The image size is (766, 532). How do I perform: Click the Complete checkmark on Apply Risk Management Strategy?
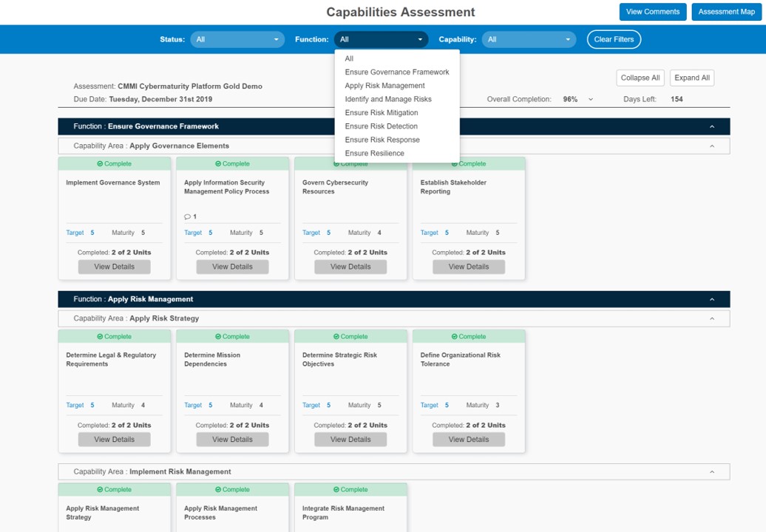[x=114, y=489]
